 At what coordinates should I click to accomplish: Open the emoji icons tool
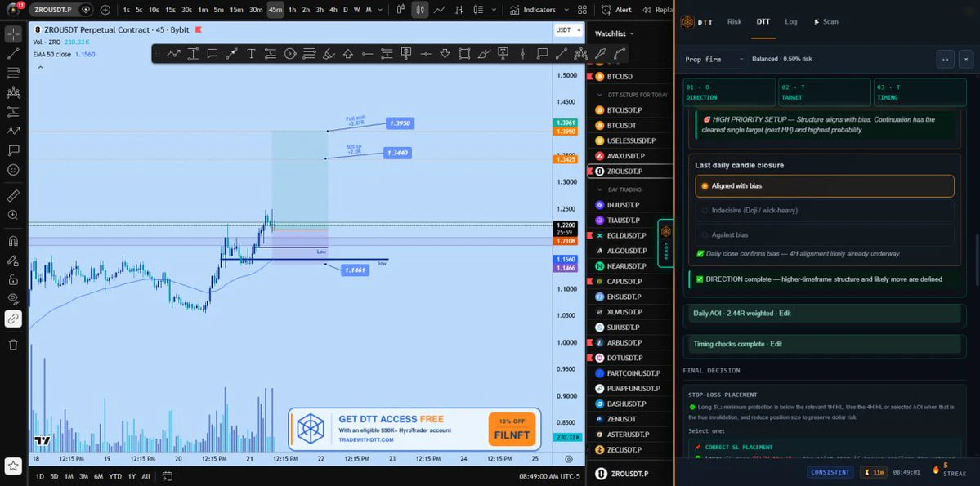(13, 170)
